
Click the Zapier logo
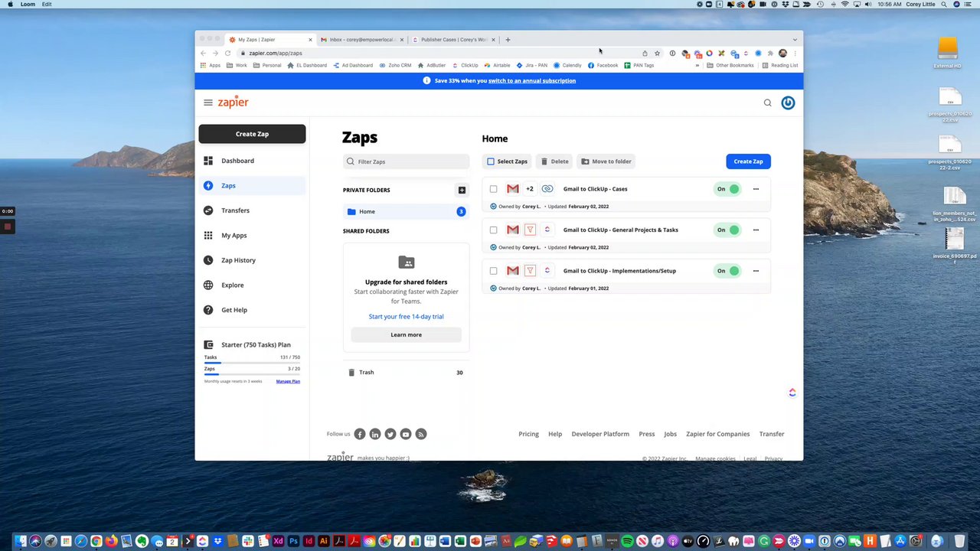(x=234, y=102)
